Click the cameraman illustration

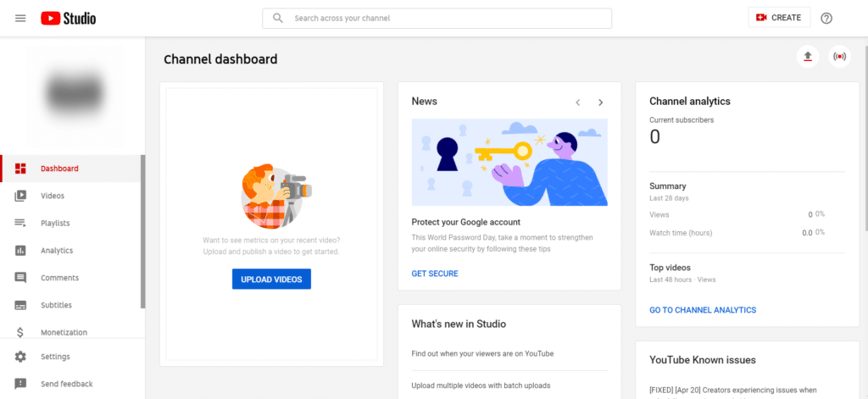pos(275,196)
